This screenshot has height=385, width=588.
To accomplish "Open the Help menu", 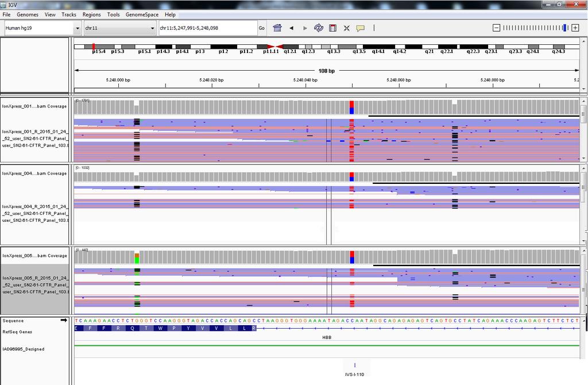I will click(170, 14).
